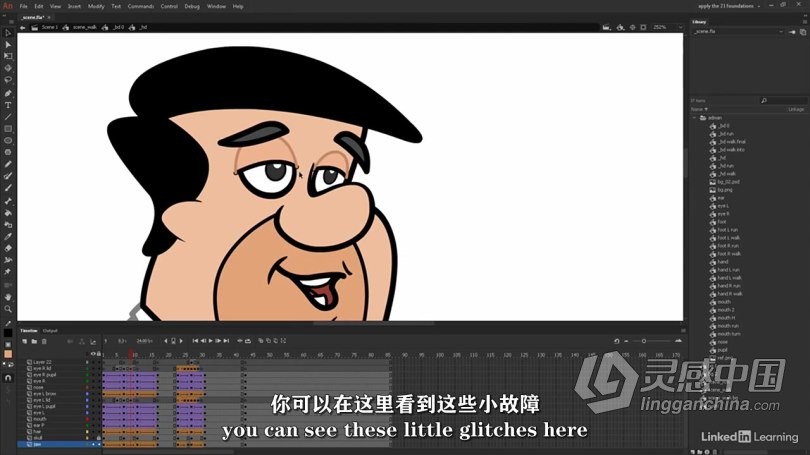810x455 pixels.
Task: Select the Subselection tool
Action: point(8,44)
